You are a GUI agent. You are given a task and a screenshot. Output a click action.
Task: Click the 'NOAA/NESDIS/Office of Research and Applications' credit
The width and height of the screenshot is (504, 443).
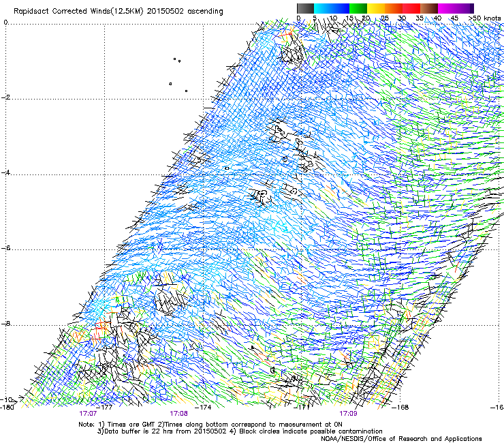click(x=401, y=439)
